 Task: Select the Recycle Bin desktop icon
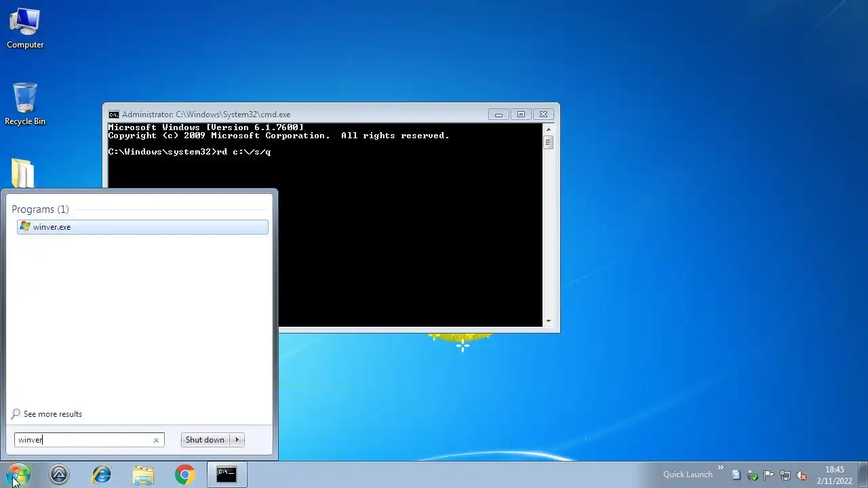[25, 104]
